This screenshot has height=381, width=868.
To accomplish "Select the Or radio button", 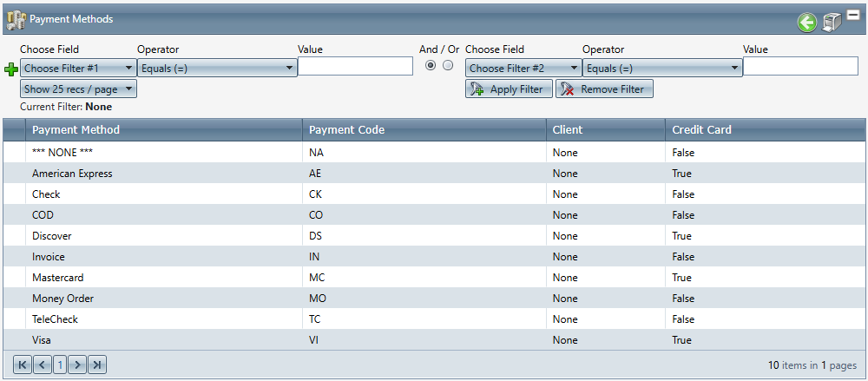I will click(x=448, y=65).
